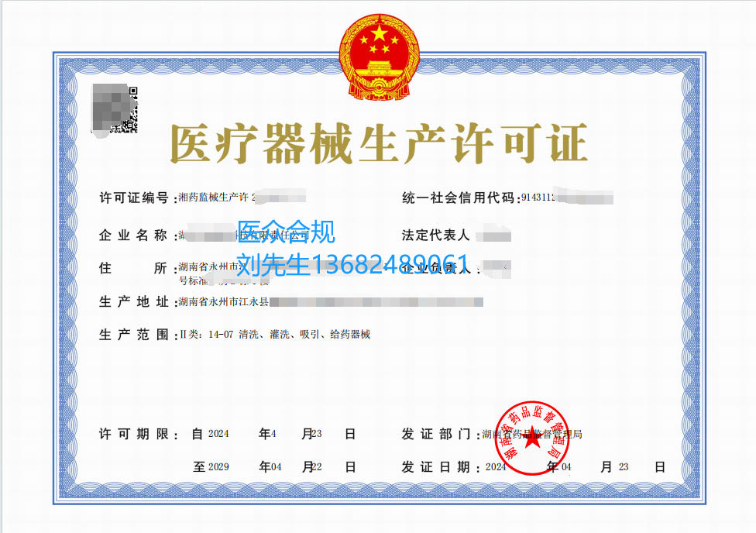Select the 企业名称 label
This screenshot has width=756, height=533.
tap(133, 236)
